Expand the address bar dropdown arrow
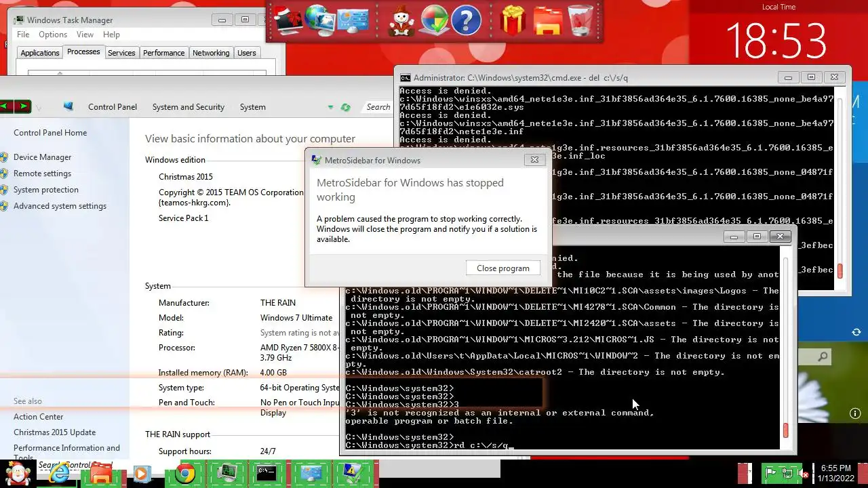This screenshot has height=488, width=868. [330, 107]
